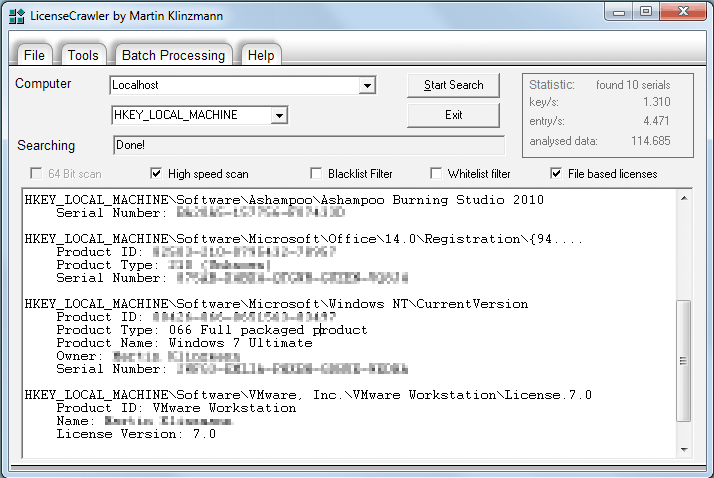
Task: Select the VMware Workstation\License.7.0 registry line
Action: tap(308, 395)
